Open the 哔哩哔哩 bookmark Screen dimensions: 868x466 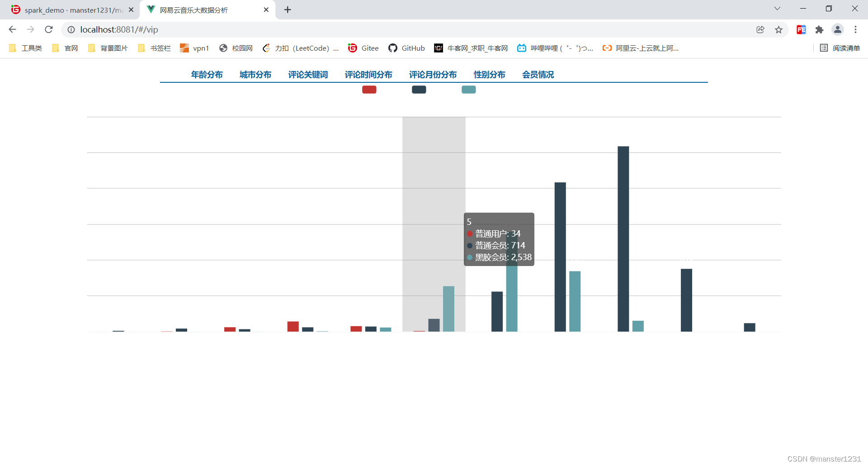(555, 48)
